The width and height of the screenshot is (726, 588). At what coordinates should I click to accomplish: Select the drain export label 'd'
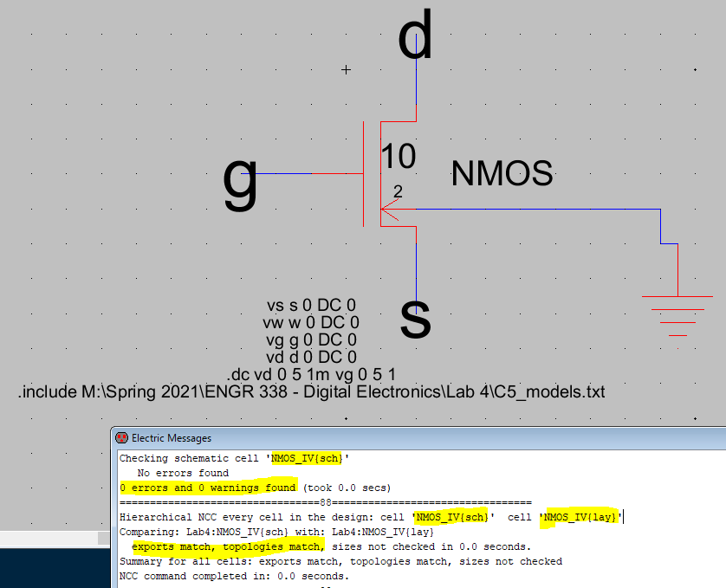pyautogui.click(x=415, y=37)
